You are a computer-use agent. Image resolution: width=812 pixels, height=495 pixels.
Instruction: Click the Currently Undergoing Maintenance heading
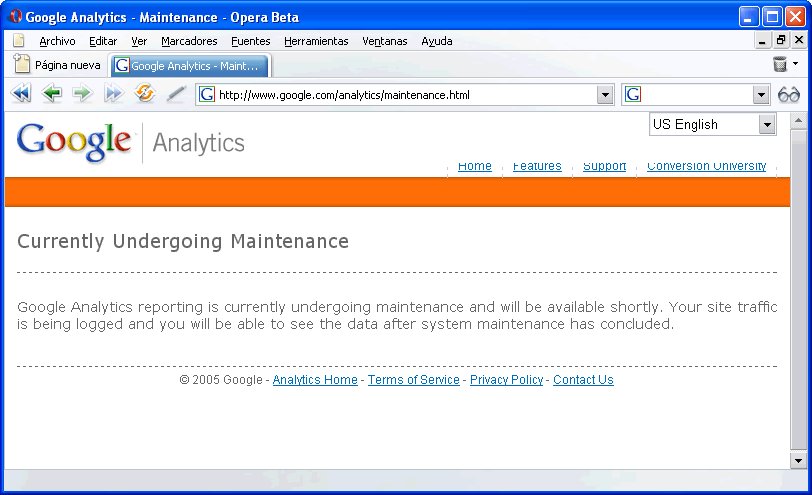[x=183, y=241]
